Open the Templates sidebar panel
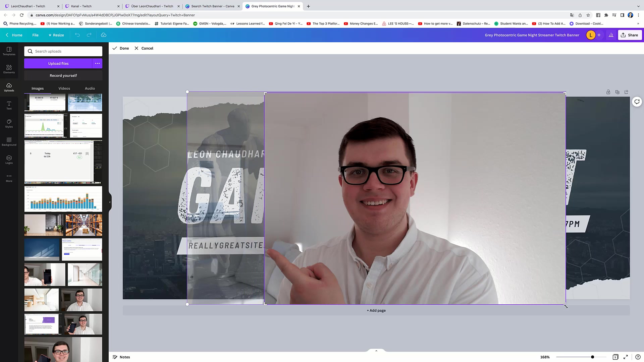The height and width of the screenshot is (362, 644). pos(9,51)
